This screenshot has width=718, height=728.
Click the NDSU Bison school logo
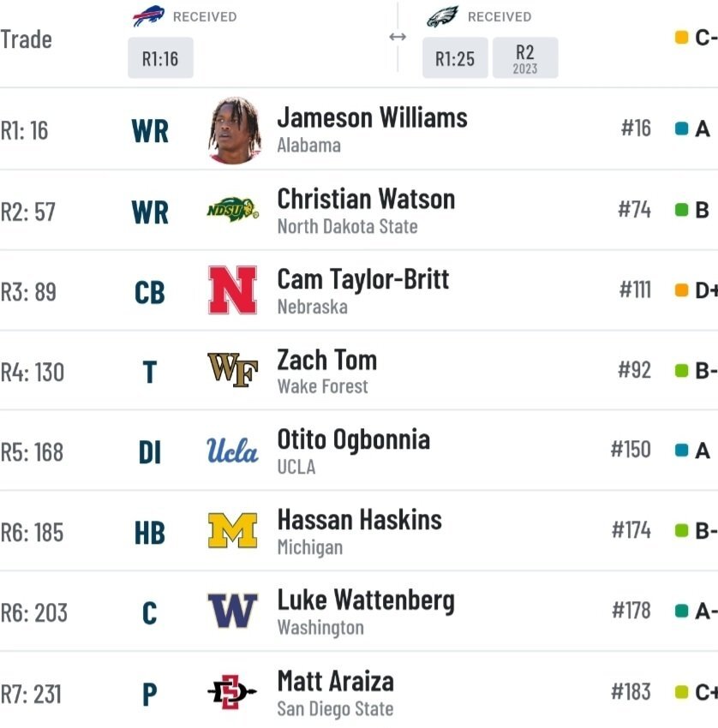coord(233,210)
